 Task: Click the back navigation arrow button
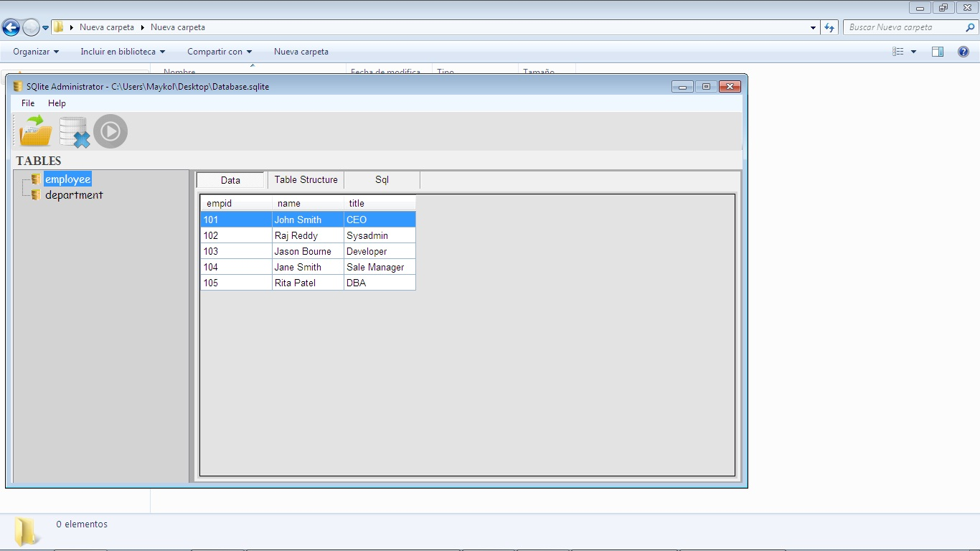[x=11, y=27]
